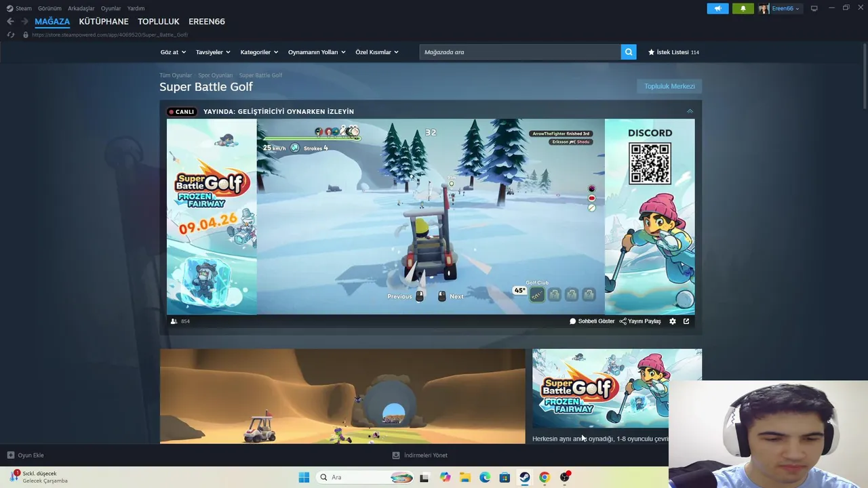This screenshot has width=868, height=488.
Task: Go back with the left arrow
Action: 10,22
